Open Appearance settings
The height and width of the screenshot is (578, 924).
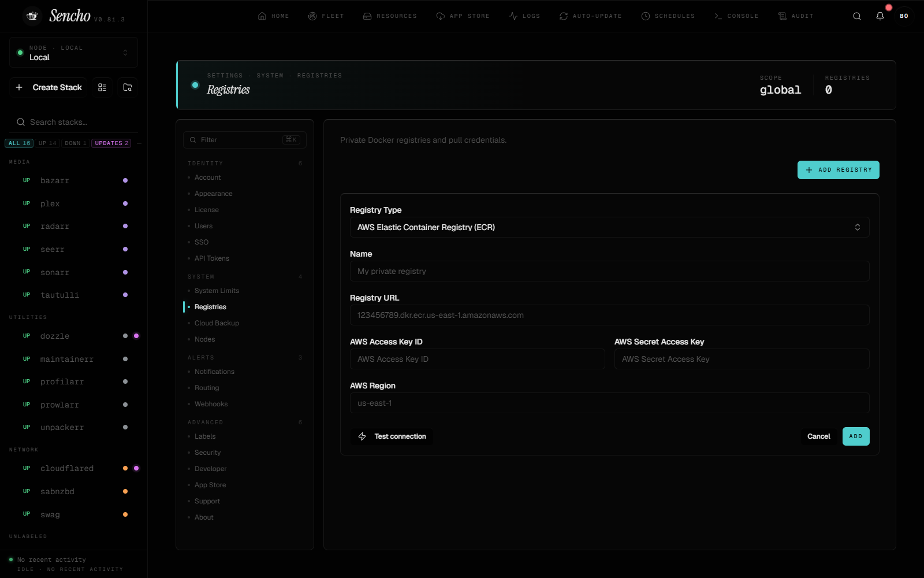click(x=245, y=194)
